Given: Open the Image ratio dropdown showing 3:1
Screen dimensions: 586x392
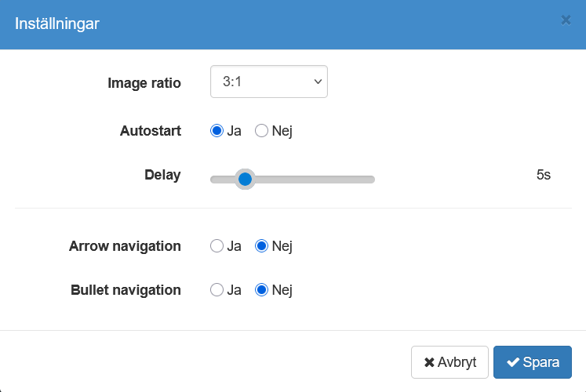Looking at the screenshot, I should [x=268, y=82].
